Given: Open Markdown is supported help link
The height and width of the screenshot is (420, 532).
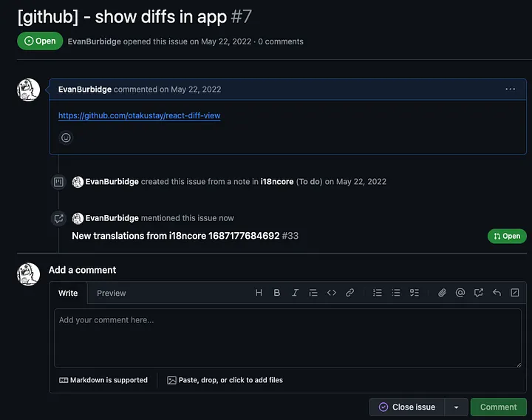Looking at the screenshot, I should [x=103, y=380].
